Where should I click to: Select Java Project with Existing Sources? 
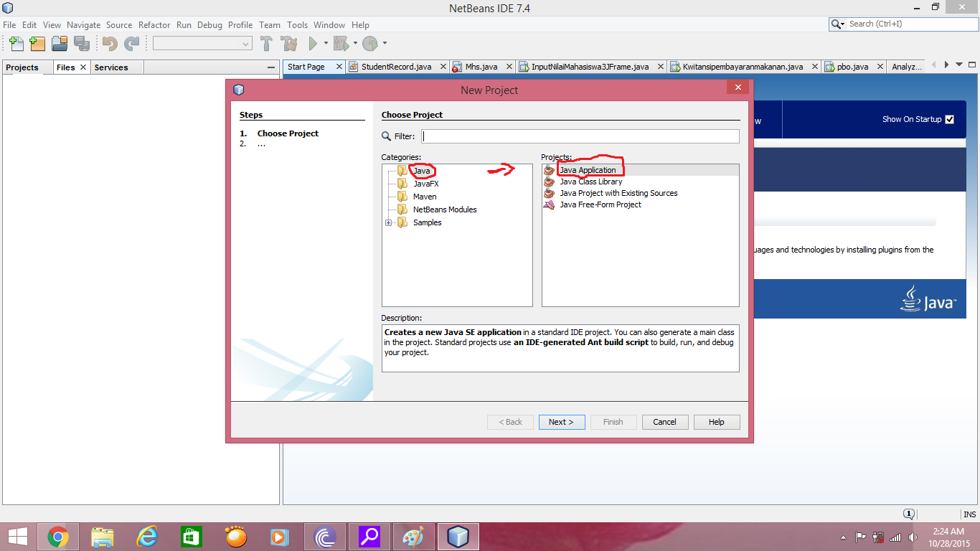tap(618, 193)
